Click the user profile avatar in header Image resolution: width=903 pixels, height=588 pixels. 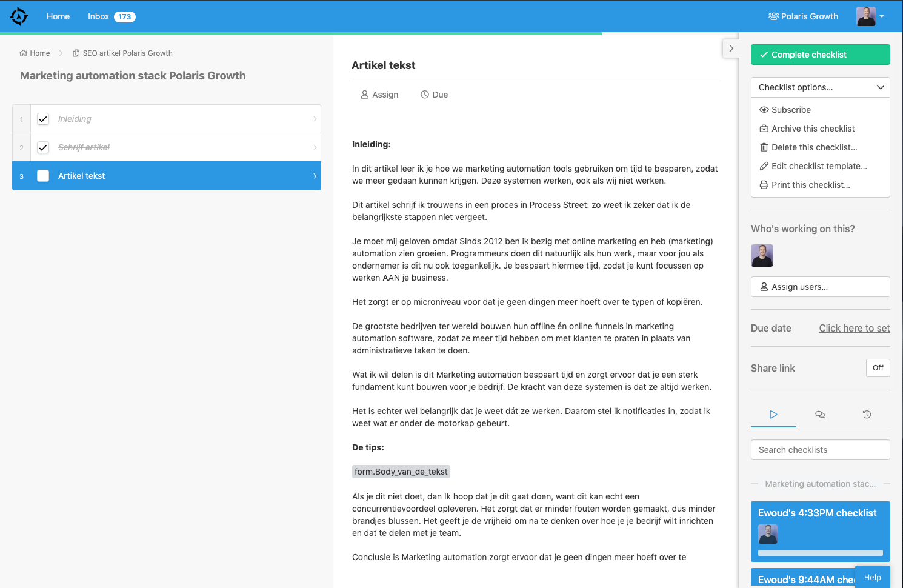(x=866, y=16)
